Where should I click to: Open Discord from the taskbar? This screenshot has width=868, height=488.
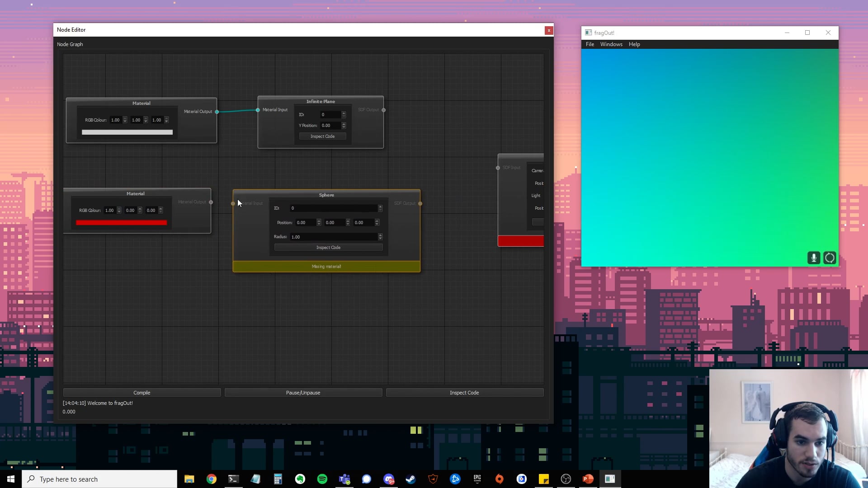[x=388, y=479]
